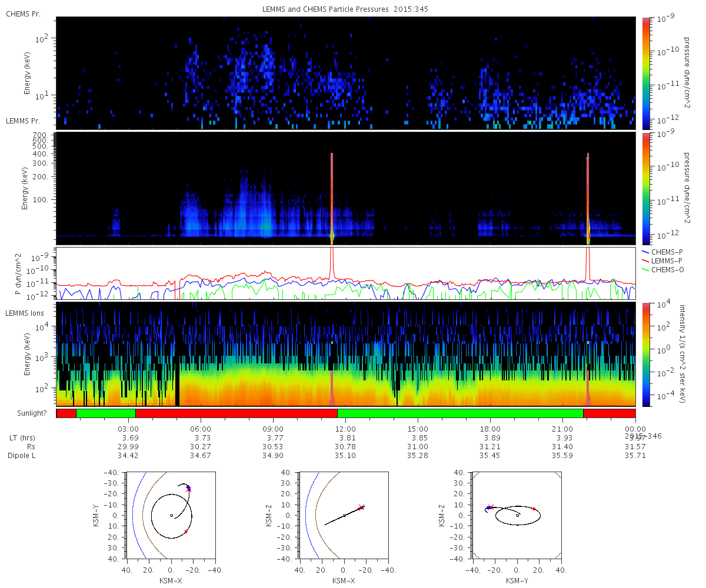The image size is (706, 588).
Task: Select the LT (hrs) ephemeris row label
Action: pyautogui.click(x=23, y=438)
